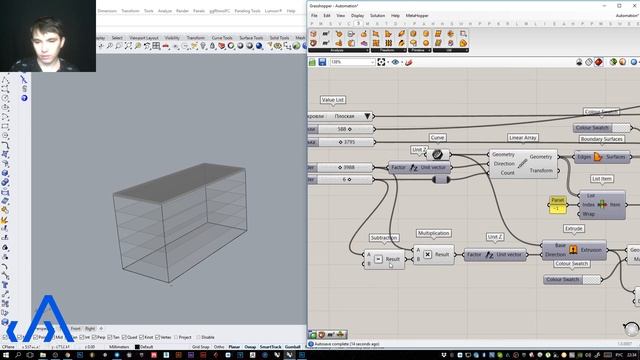Disable geometry preview in Grasshopper toolbar

(x=579, y=62)
